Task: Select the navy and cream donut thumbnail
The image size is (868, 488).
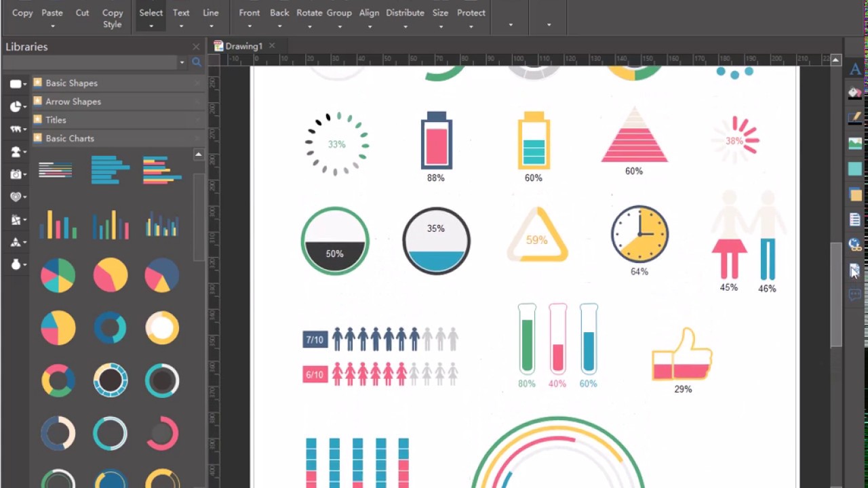Action: click(x=58, y=434)
